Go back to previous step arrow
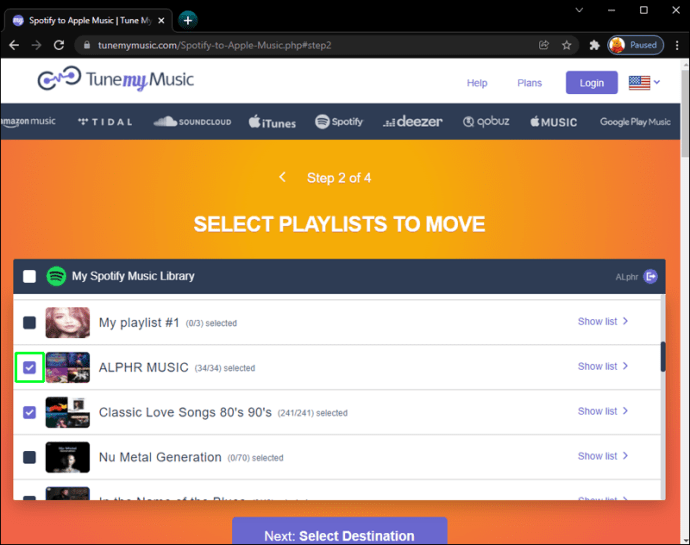The width and height of the screenshot is (690, 545). pos(283,177)
